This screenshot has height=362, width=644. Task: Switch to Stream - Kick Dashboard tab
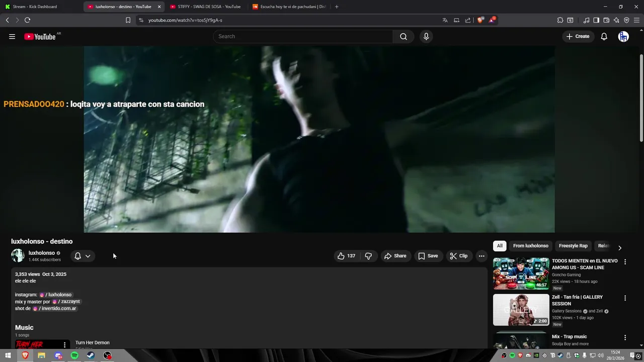pyautogui.click(x=41, y=7)
